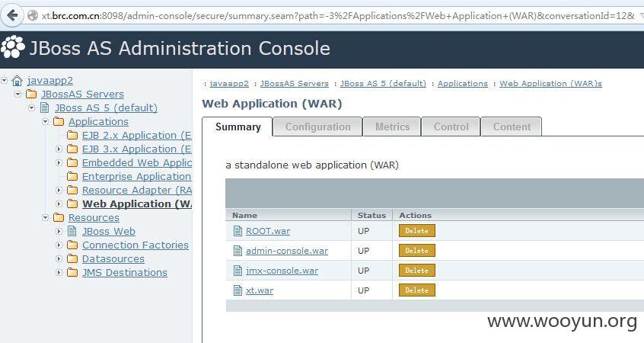Click folder icon beside JBossAS Servers
644x343 pixels.
(31, 95)
